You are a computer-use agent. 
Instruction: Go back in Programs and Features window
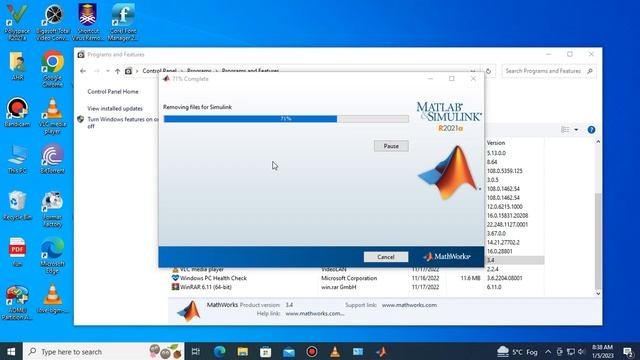click(83, 71)
